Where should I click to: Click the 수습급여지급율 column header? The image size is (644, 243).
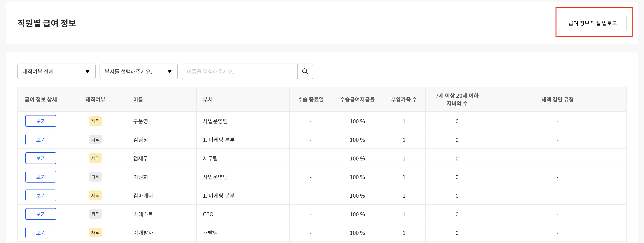357,99
